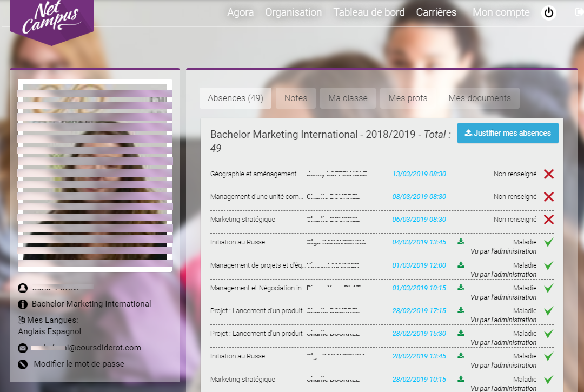Click green checkmark on 28/02/2019 15:30 row
Image resolution: width=584 pixels, height=392 pixels.
(549, 334)
